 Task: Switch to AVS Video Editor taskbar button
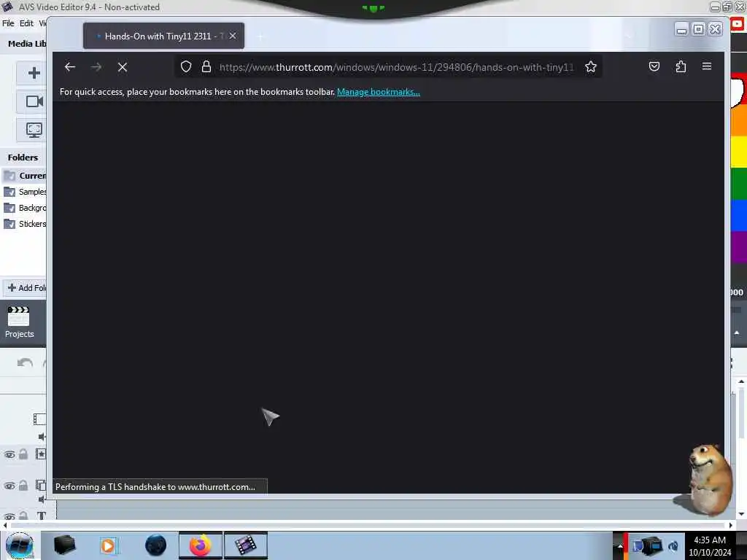click(x=245, y=545)
